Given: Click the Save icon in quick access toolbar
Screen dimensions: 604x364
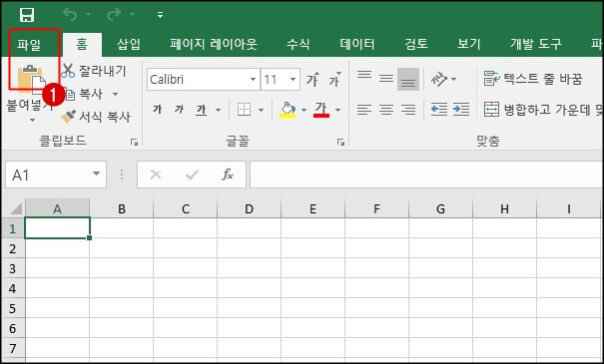Looking at the screenshot, I should pos(27,15).
